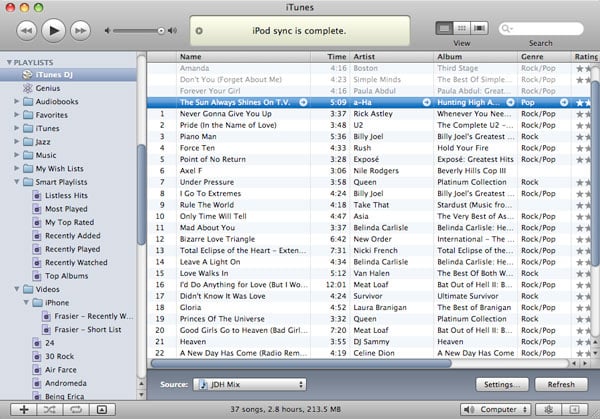Viewport: 600px width, 419px height.
Task: Sort by Genre column header
Action: coord(544,57)
